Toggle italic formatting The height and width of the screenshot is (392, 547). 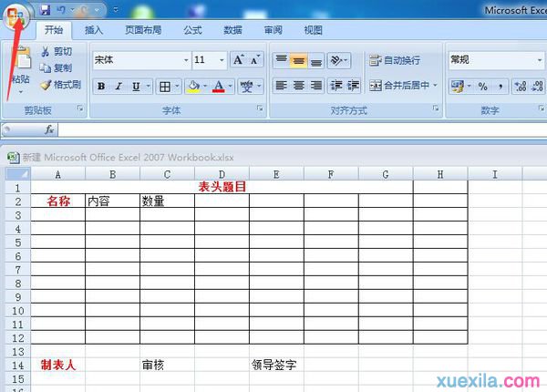[119, 87]
